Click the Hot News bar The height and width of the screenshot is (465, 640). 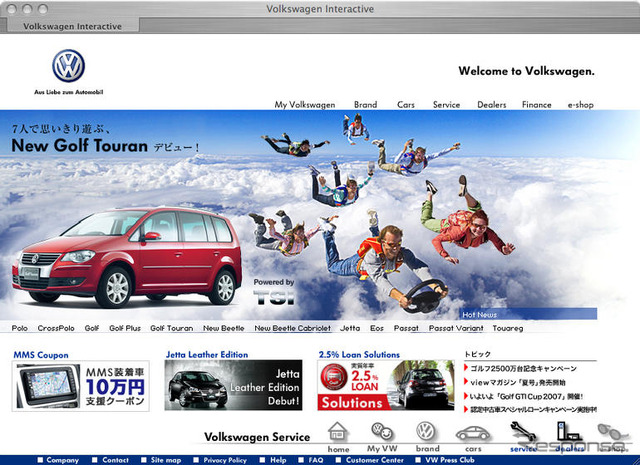[x=528, y=314]
